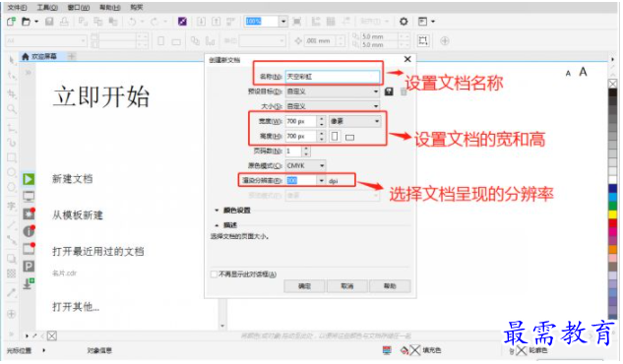Viewport: 623px width, 364px height.
Task: Click the Get More download icon in the sidebar
Action: tap(29, 283)
